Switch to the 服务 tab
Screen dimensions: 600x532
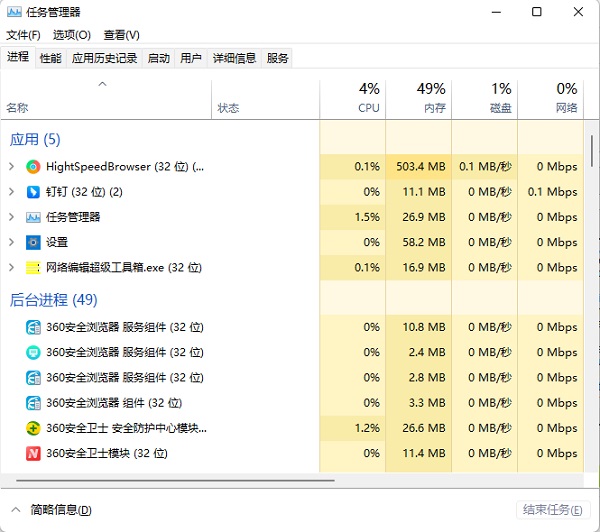[x=277, y=58]
